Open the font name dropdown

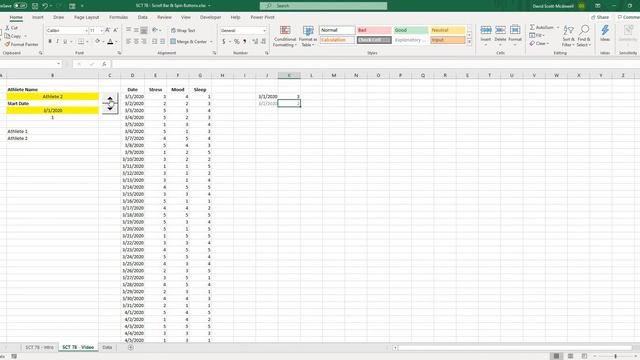pyautogui.click(x=86, y=31)
